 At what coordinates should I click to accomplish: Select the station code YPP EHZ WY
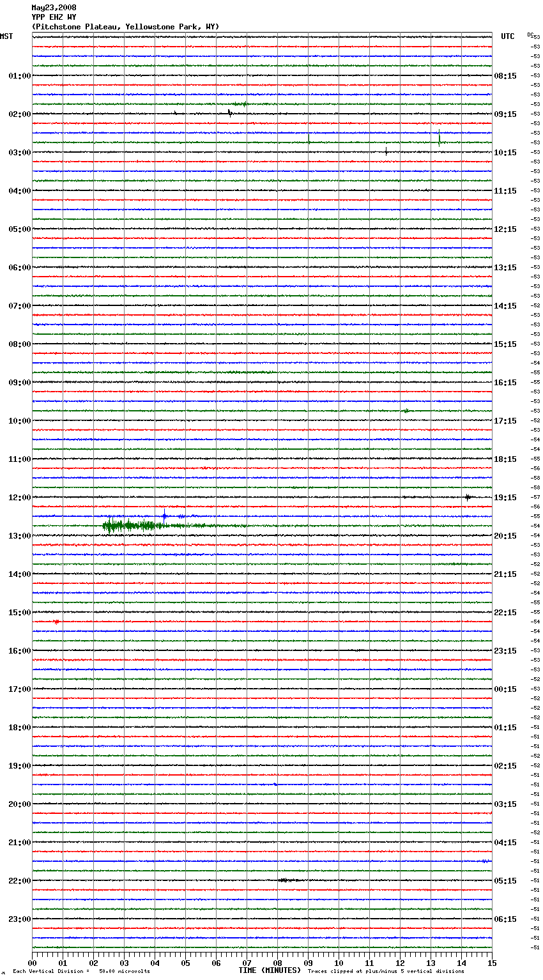[x=54, y=17]
